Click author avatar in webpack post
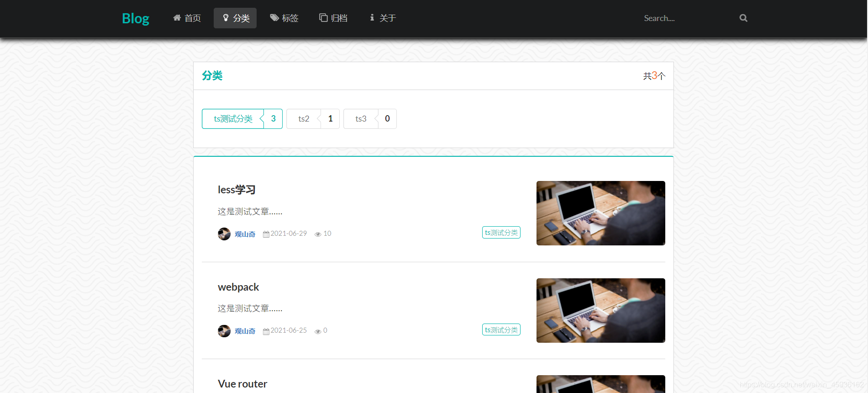 [224, 331]
